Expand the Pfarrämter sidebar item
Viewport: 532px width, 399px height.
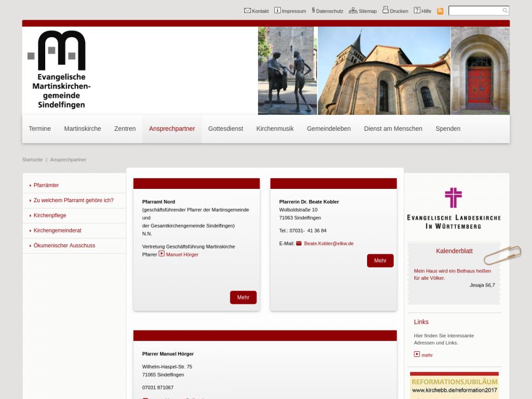pos(46,185)
